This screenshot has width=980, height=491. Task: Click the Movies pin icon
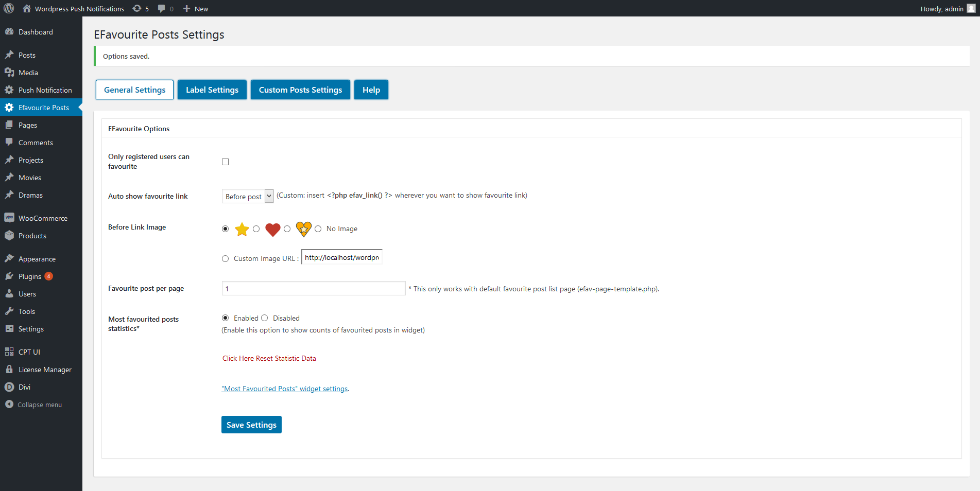tap(9, 177)
